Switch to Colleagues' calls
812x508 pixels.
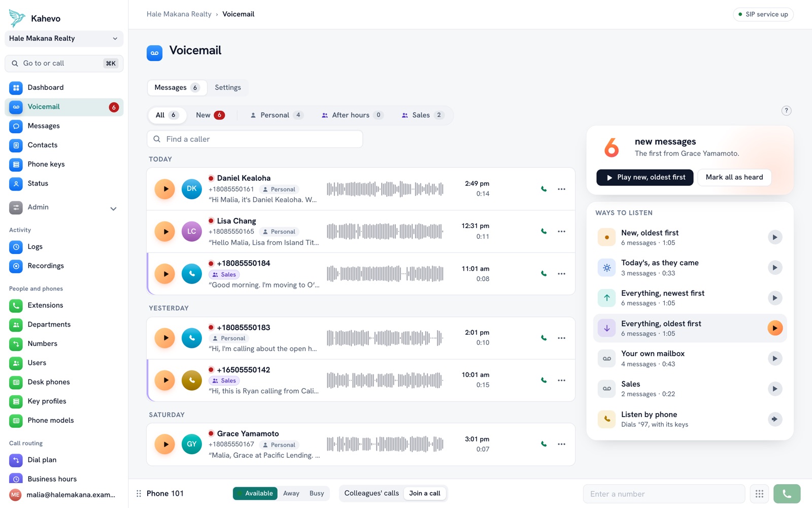[371, 493]
